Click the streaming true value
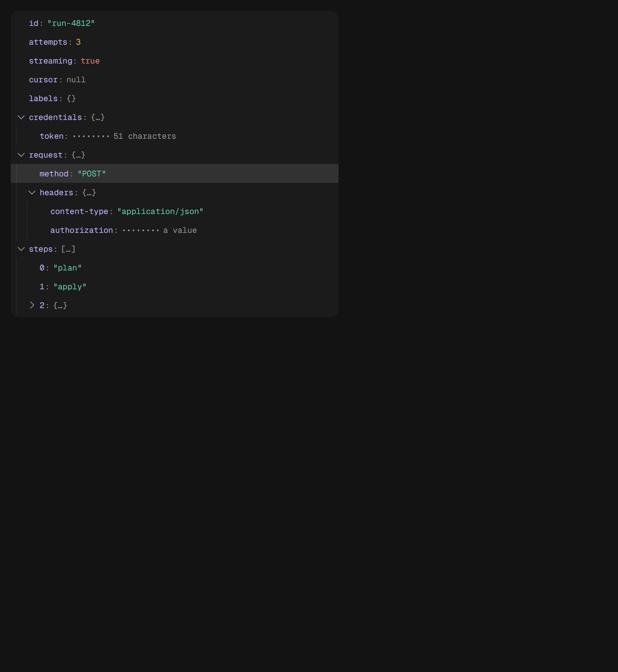The image size is (618, 672). pyautogui.click(x=90, y=61)
